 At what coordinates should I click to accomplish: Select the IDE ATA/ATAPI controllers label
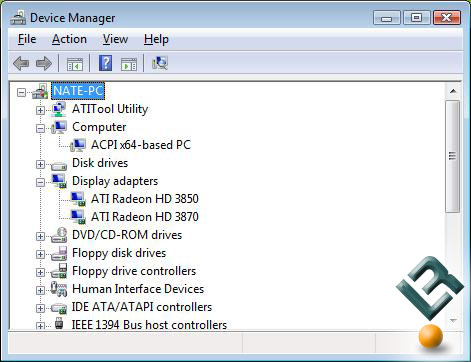[142, 307]
